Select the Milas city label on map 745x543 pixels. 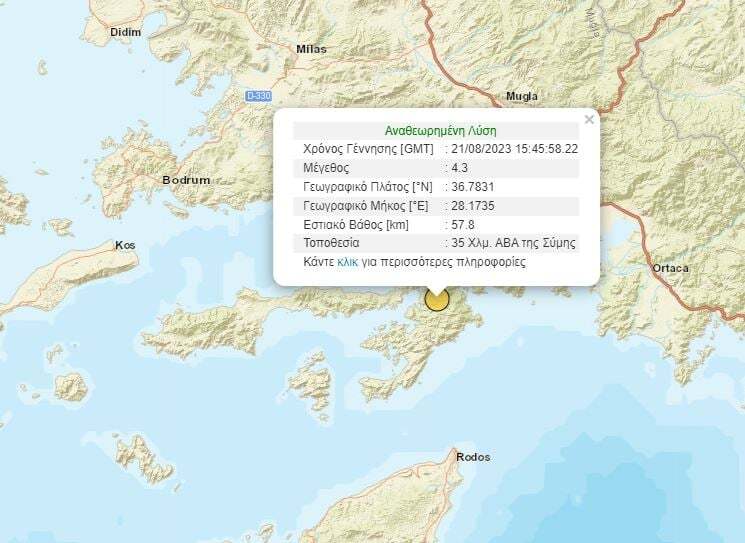[312, 48]
